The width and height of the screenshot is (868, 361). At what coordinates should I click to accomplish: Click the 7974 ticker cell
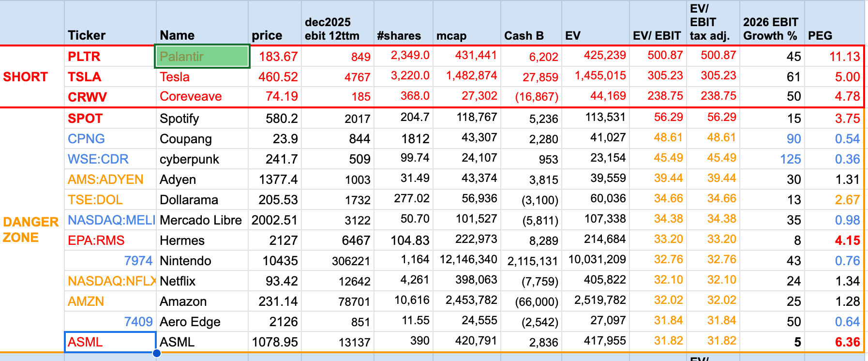click(110, 261)
